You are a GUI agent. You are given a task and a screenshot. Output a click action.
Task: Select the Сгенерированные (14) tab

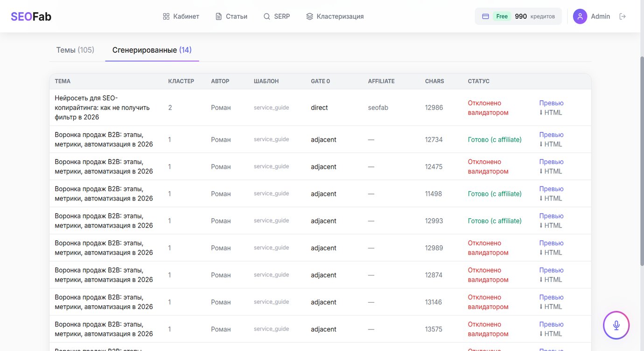152,50
